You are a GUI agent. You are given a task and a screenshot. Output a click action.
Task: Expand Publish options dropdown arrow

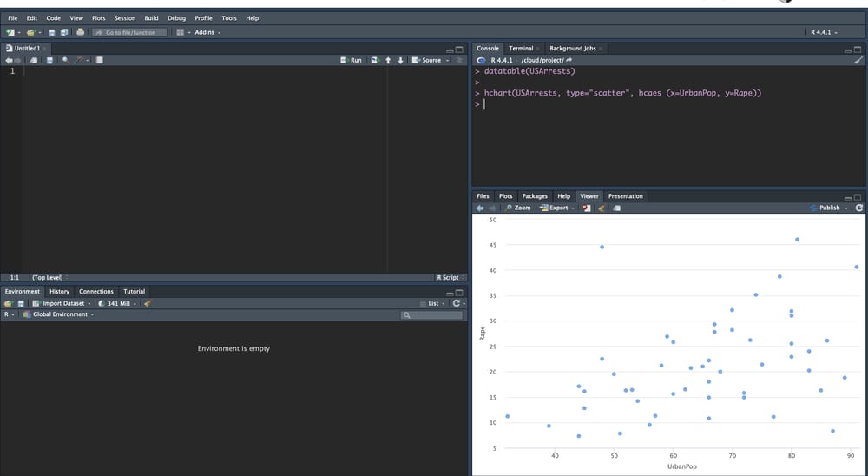(x=846, y=208)
